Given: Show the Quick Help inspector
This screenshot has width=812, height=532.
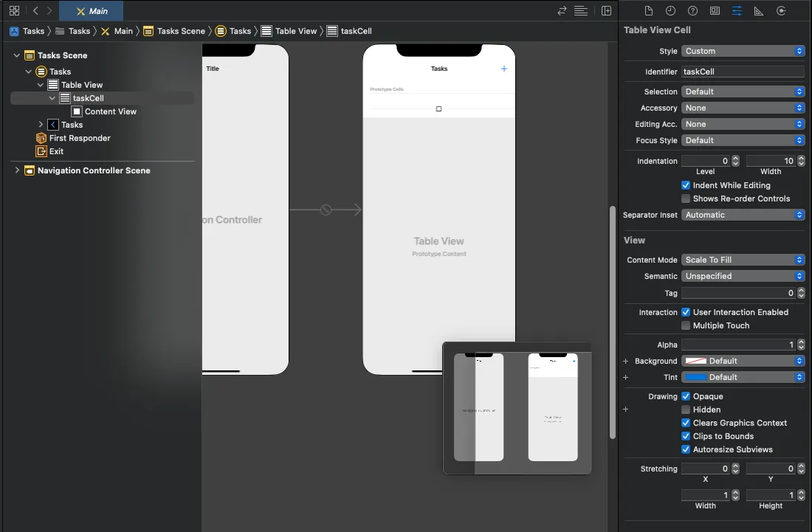Looking at the screenshot, I should tap(693, 11).
